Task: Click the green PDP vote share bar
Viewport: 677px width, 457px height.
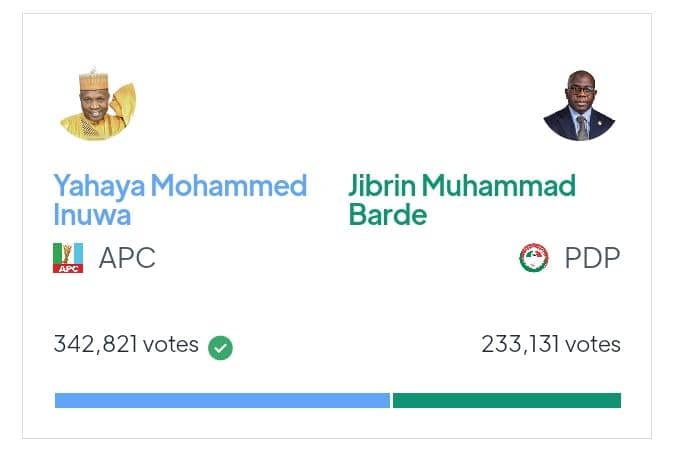Action: (507, 400)
